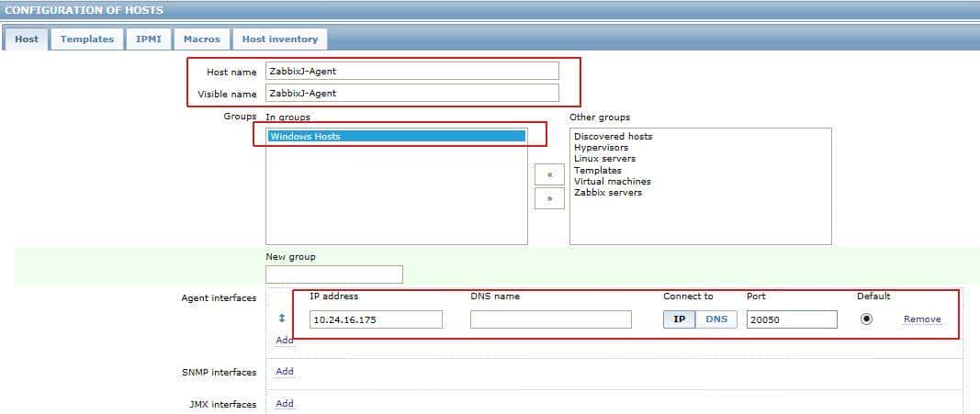Screen dimensions: 980x414
Task: Click the Host name input field
Action: (x=411, y=72)
